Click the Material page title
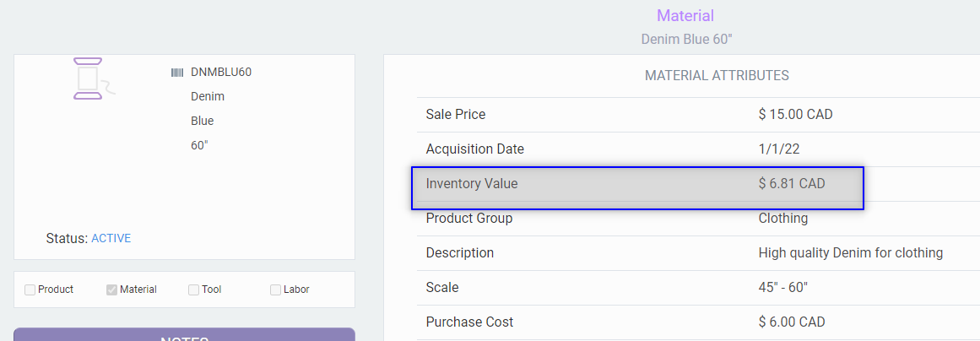The width and height of the screenshot is (980, 341). (685, 16)
